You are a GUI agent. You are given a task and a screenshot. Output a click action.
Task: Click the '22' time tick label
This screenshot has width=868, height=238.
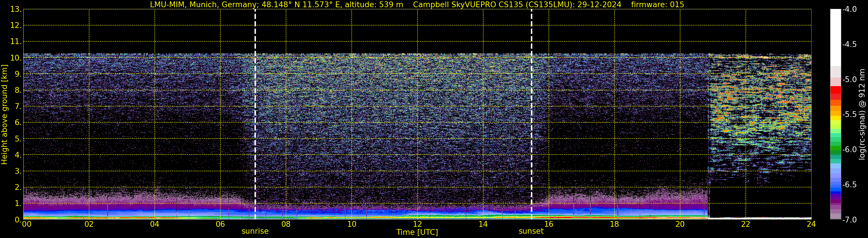point(746,224)
